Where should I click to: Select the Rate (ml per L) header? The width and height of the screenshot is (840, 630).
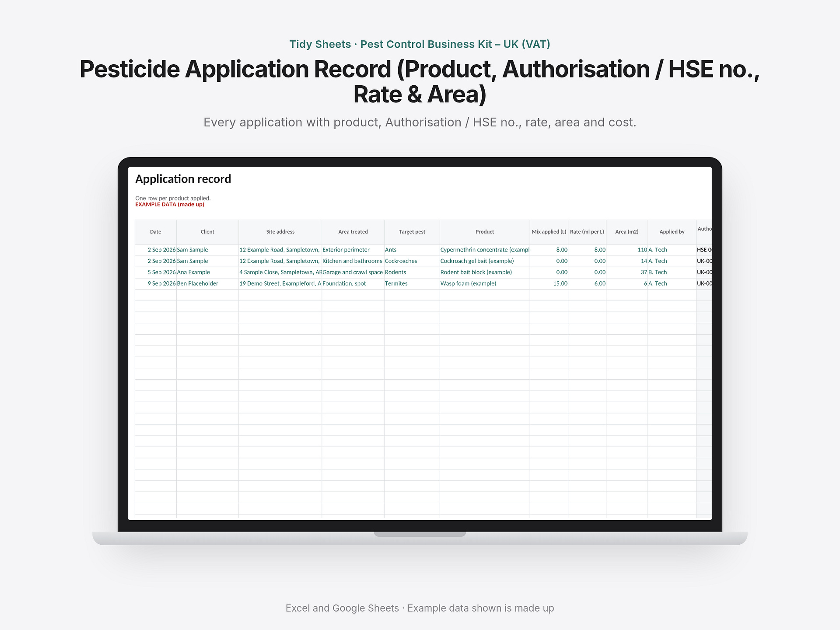587,232
